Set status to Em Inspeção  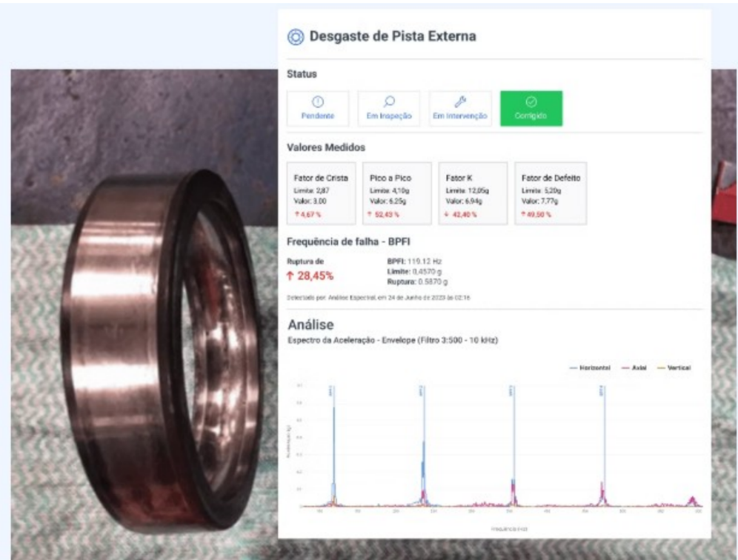click(389, 109)
